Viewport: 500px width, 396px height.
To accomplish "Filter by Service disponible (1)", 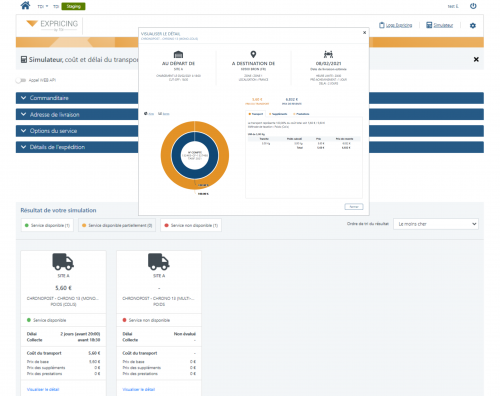I will [47, 225].
